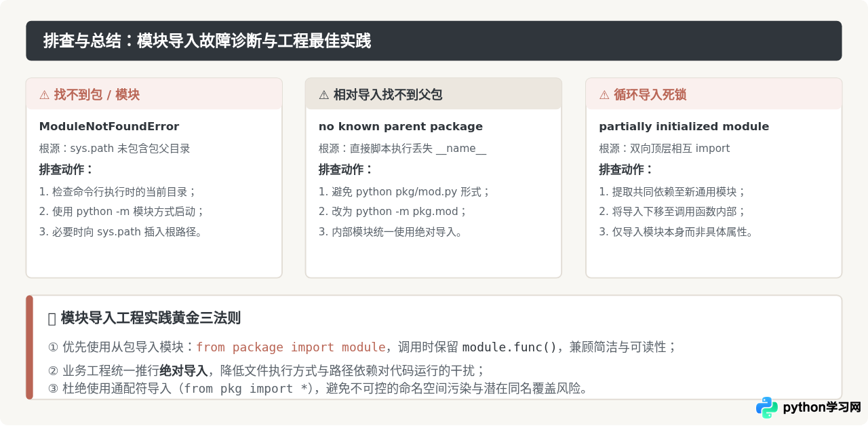
Task: Click step 检查命令行执行时的当前目录
Action: tap(118, 191)
